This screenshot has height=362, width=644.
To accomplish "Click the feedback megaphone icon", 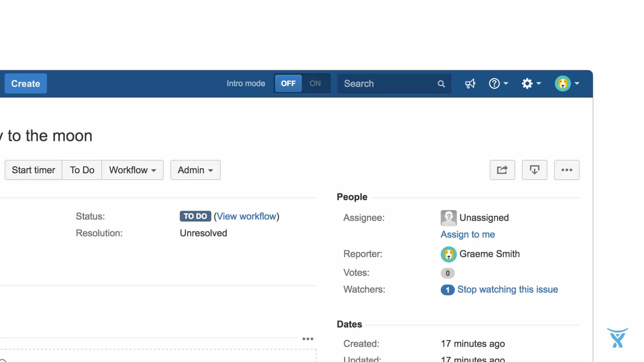I will [470, 84].
